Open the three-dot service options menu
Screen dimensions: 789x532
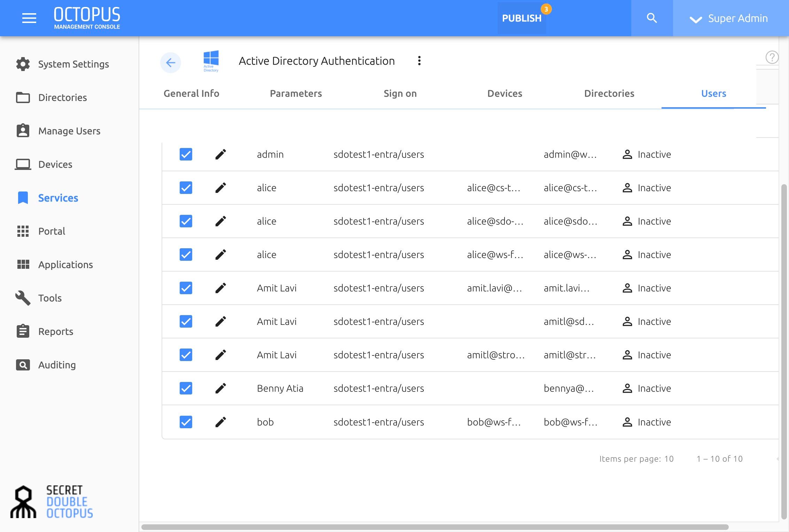tap(419, 61)
